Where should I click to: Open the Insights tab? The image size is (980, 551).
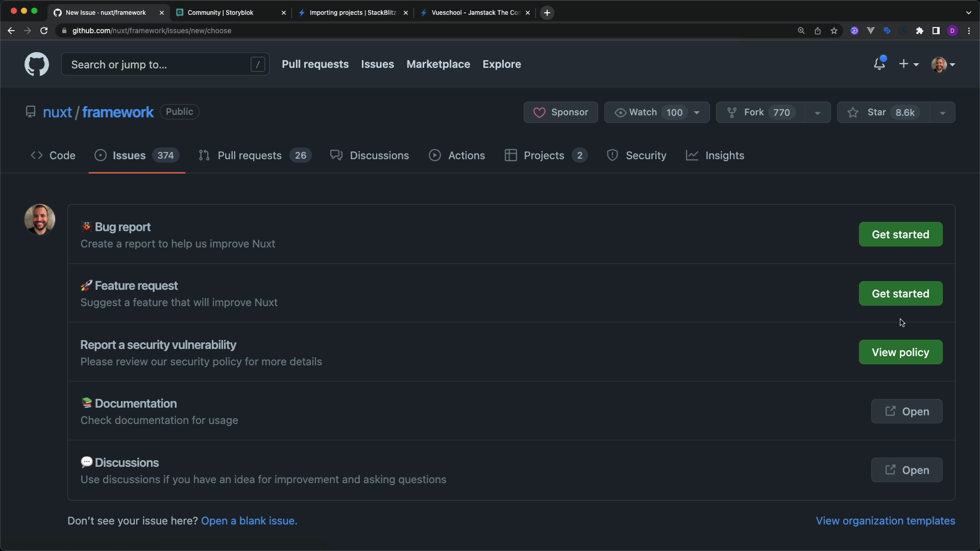(x=715, y=156)
